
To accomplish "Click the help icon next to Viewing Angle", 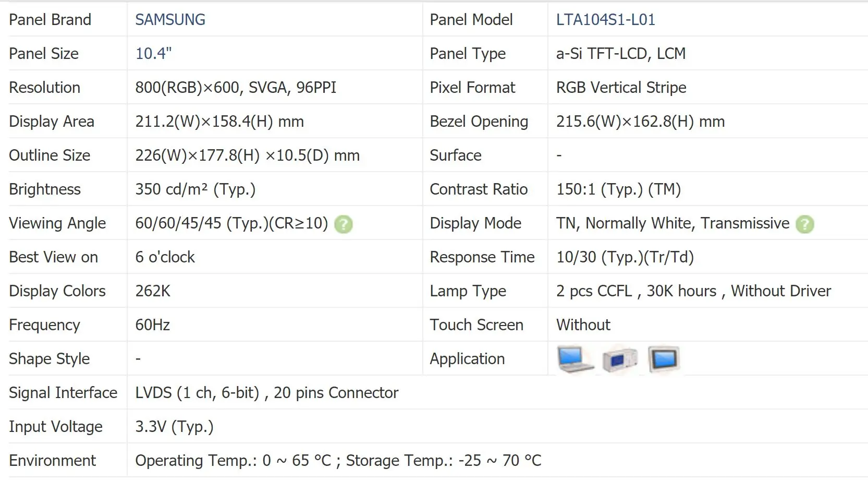I will pyautogui.click(x=344, y=224).
